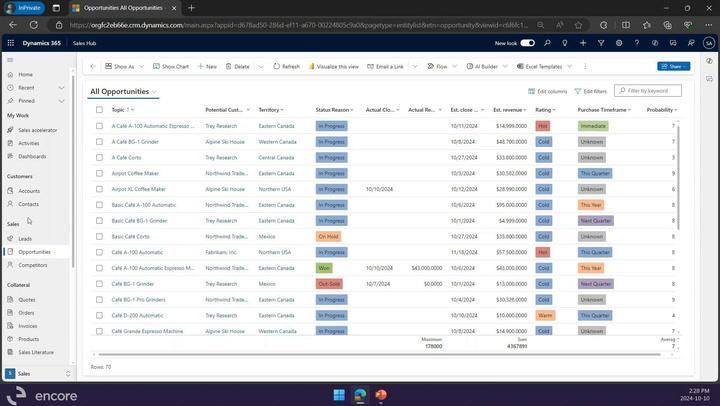This screenshot has width=720, height=406.
Task: Expand Email a Link dropdown arrow
Action: pos(415,66)
